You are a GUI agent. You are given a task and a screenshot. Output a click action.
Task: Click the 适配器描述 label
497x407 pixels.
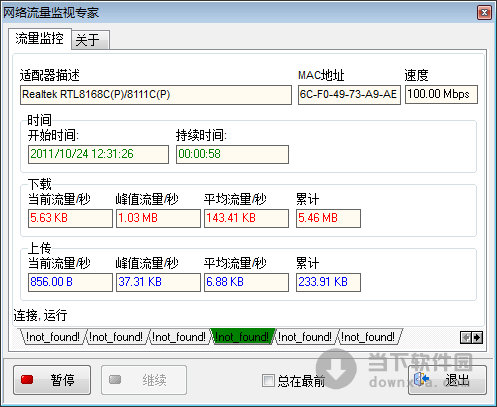(50, 75)
